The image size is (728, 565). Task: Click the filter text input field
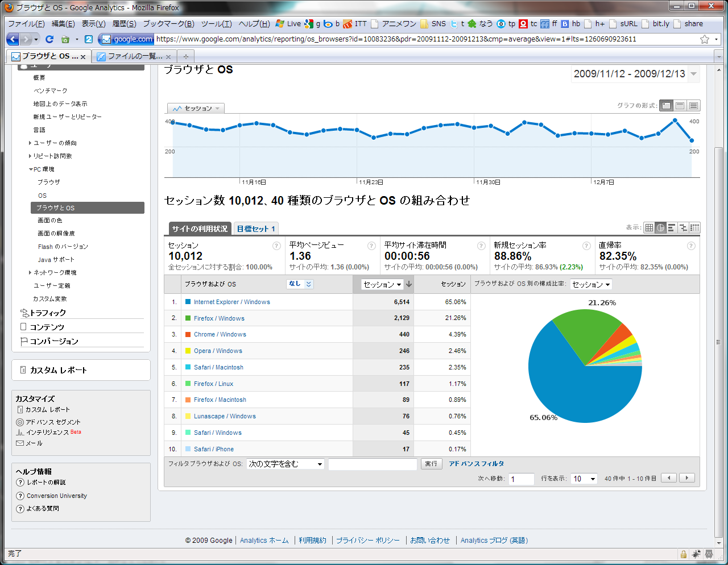click(x=373, y=464)
